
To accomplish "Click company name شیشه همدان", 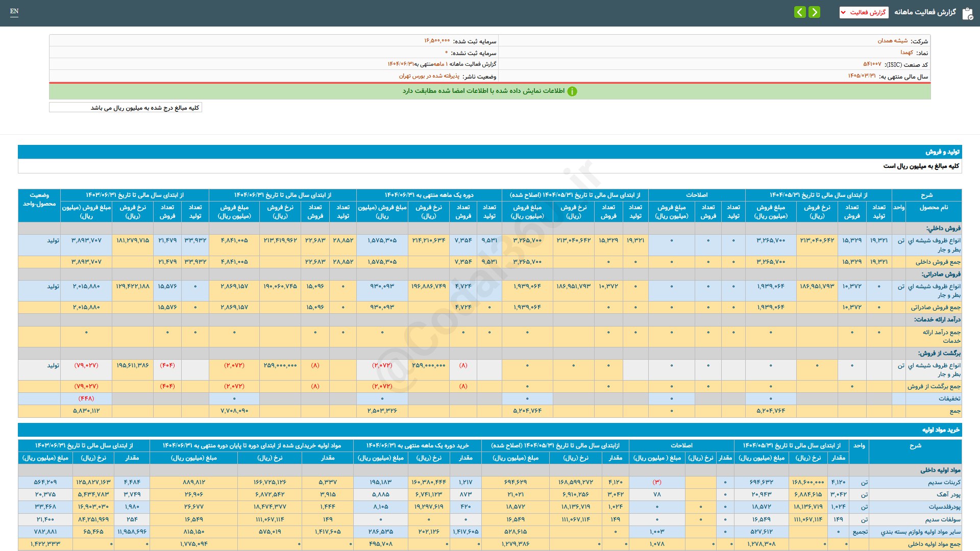I will pyautogui.click(x=892, y=41).
